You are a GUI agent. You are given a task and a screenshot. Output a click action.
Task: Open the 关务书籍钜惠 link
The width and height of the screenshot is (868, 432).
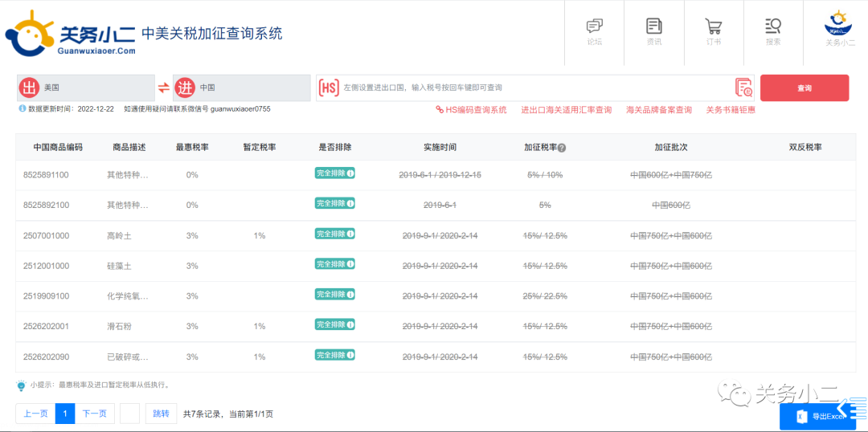tap(731, 110)
